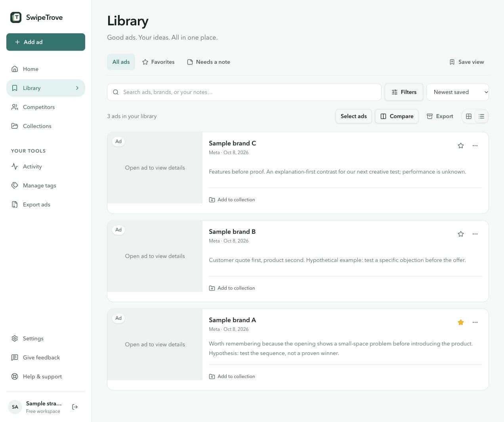Open more options for Sample brand B
The width and height of the screenshot is (504, 422).
tap(475, 234)
